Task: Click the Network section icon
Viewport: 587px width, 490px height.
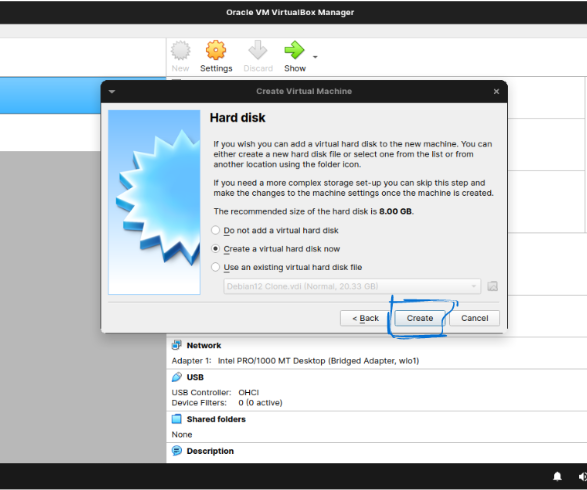Action: pos(176,345)
